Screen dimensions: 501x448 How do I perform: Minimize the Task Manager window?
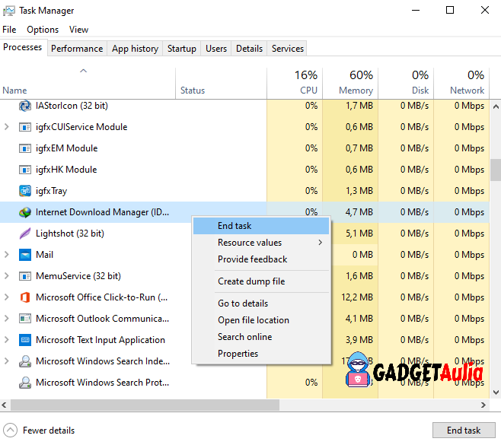click(x=416, y=11)
